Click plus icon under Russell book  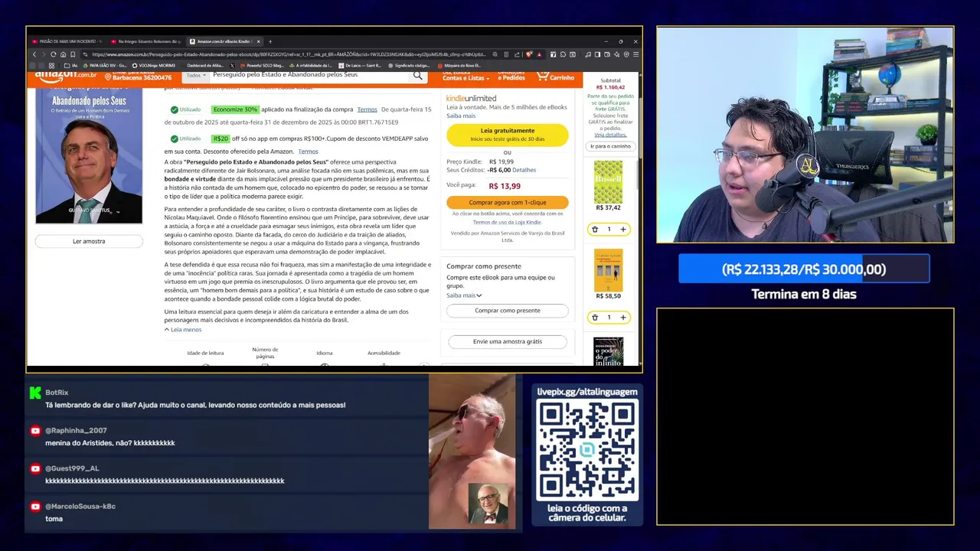tap(622, 229)
